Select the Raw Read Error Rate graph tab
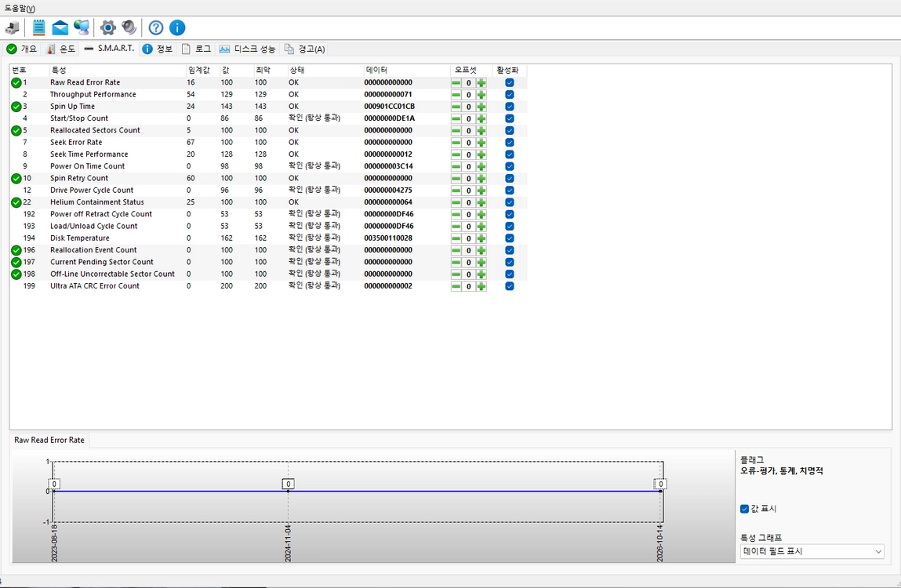The image size is (901, 588). [x=49, y=440]
